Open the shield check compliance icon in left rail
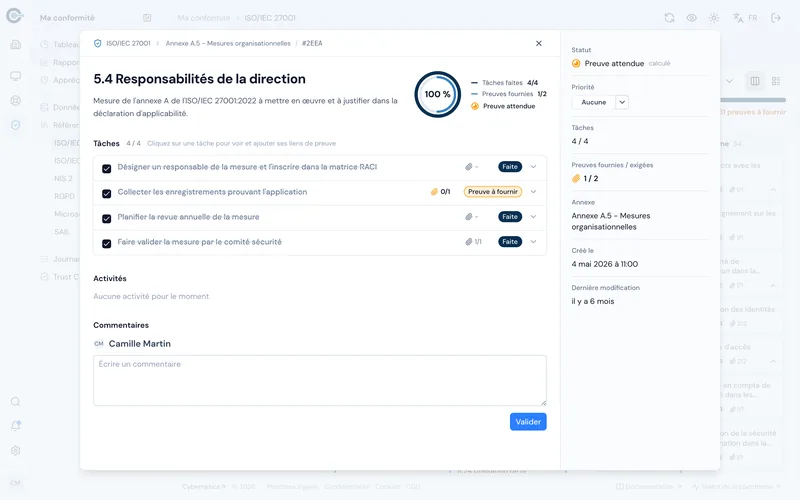This screenshot has height=500, width=800. pos(16,125)
